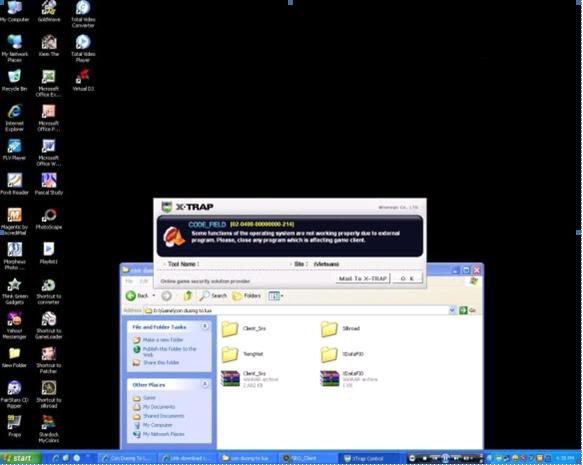Open the Foxit Reader desktop shortcut

[15, 184]
